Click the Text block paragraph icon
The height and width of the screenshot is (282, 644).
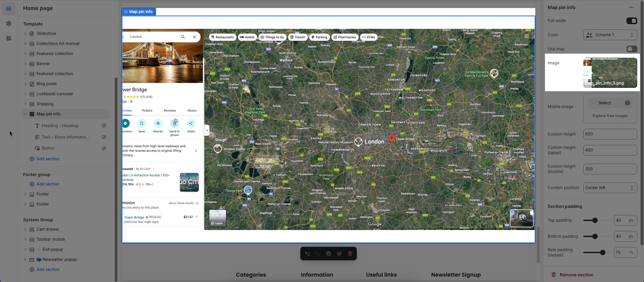pos(37,137)
